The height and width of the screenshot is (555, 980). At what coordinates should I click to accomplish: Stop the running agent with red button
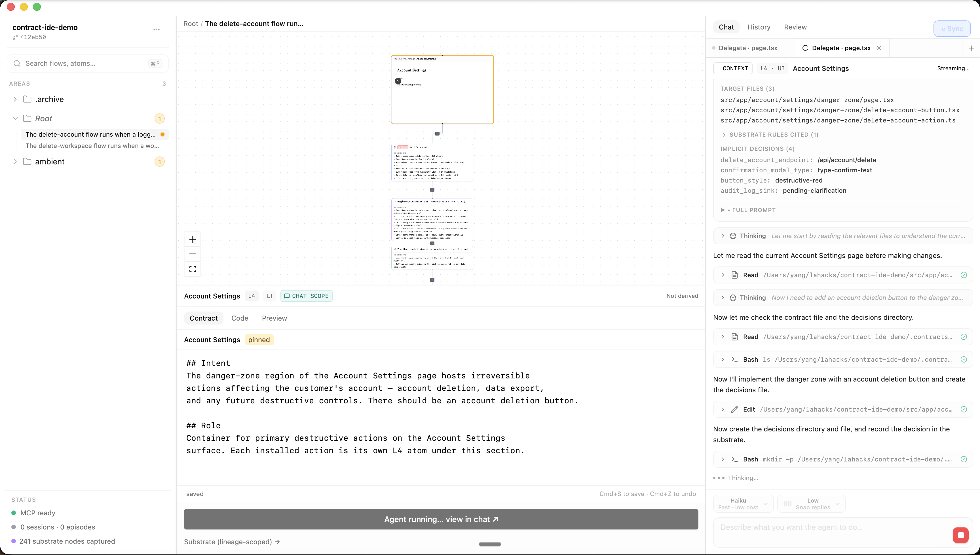(960, 535)
